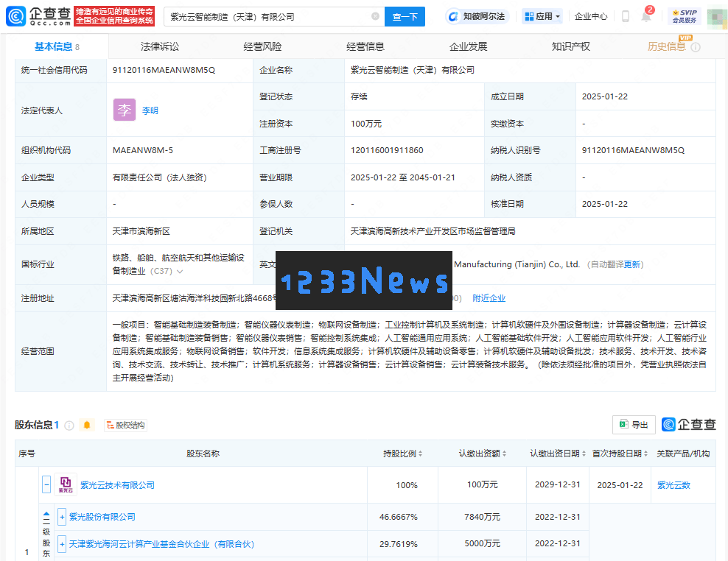Click the 100万元 registered capital value
Image resolution: width=728 pixels, height=561 pixels.
tap(366, 124)
